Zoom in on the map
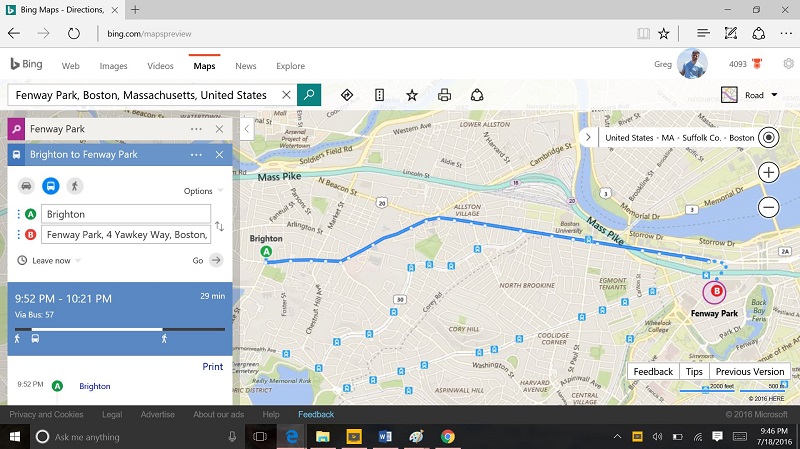Screen dimensions: 800x449 (768, 172)
